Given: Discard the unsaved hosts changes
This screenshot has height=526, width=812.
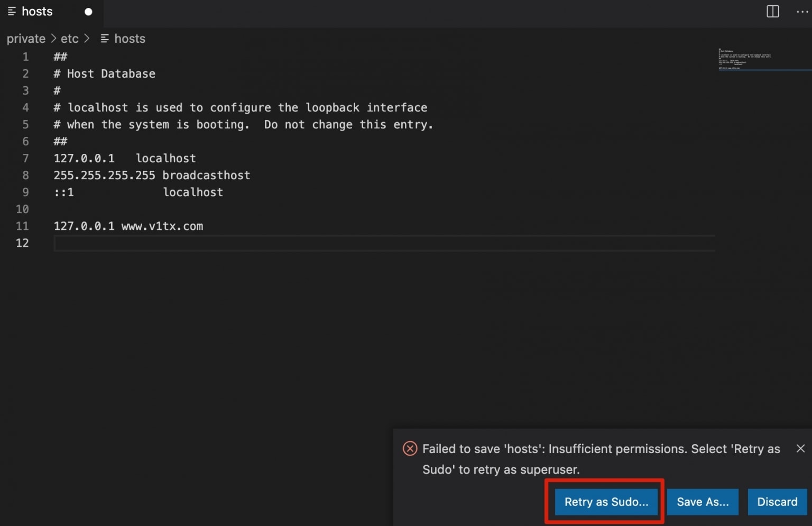Looking at the screenshot, I should [777, 502].
